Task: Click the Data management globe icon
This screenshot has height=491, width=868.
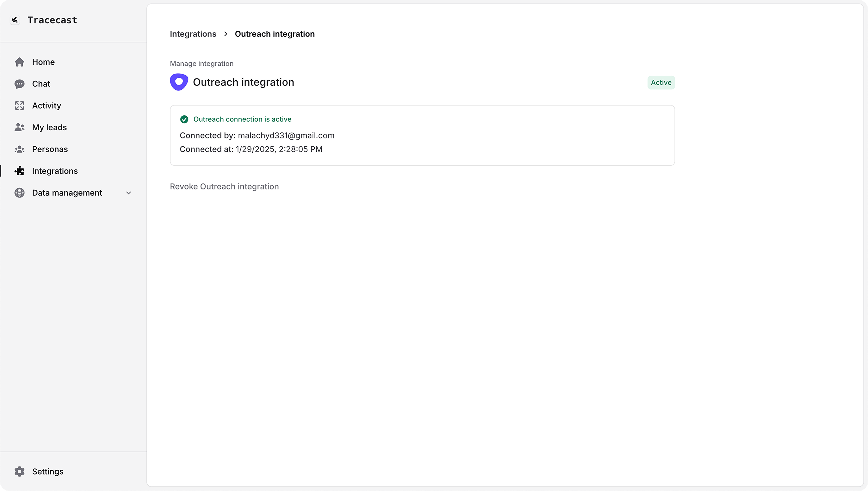Action: (20, 193)
